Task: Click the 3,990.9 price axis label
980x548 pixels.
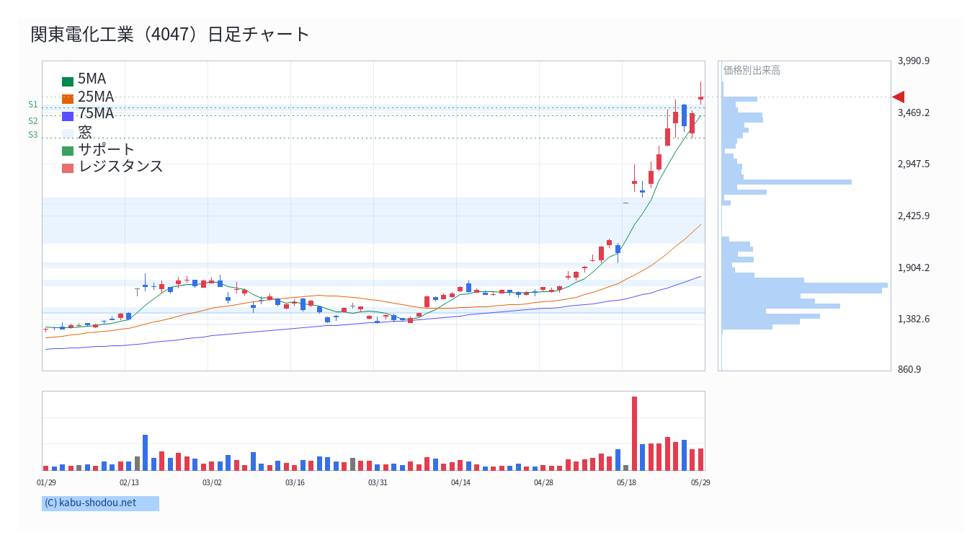Action: [x=914, y=61]
